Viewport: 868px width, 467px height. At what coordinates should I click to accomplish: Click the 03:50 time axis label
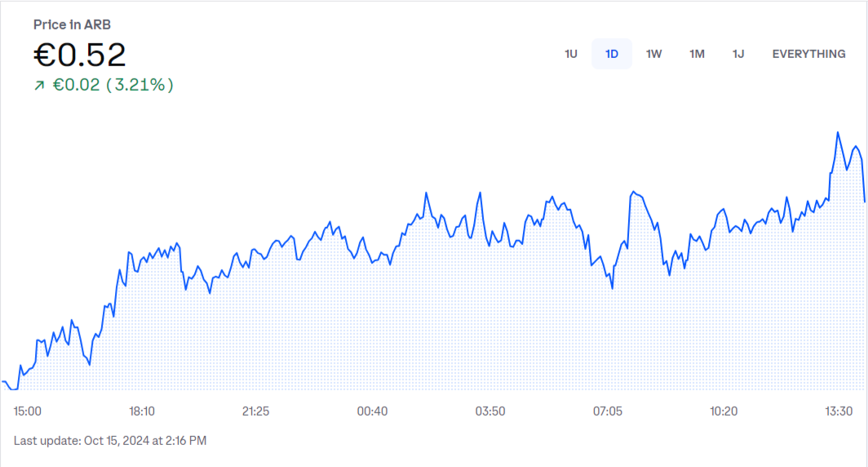click(x=490, y=411)
